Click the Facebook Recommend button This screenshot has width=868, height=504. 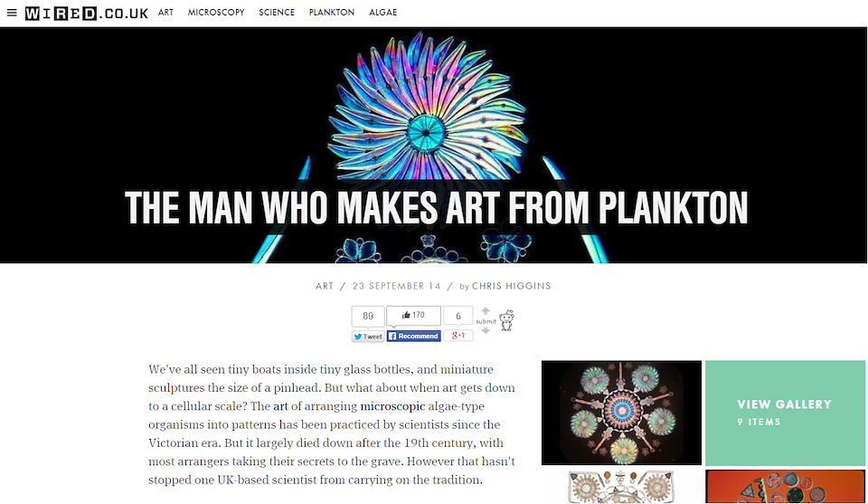tap(413, 337)
